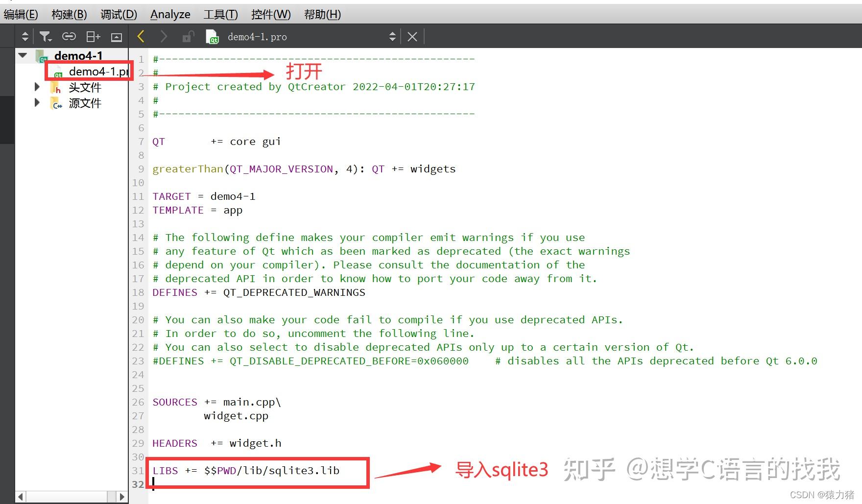The height and width of the screenshot is (504, 862).
Task: Click the sidebar horizontal scrollbar track
Action: click(72, 497)
